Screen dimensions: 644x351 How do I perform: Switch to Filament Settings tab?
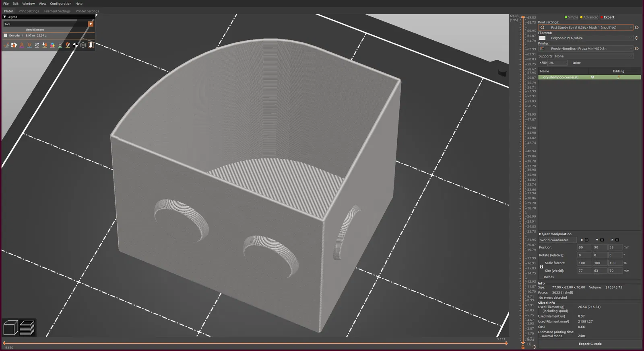(57, 11)
